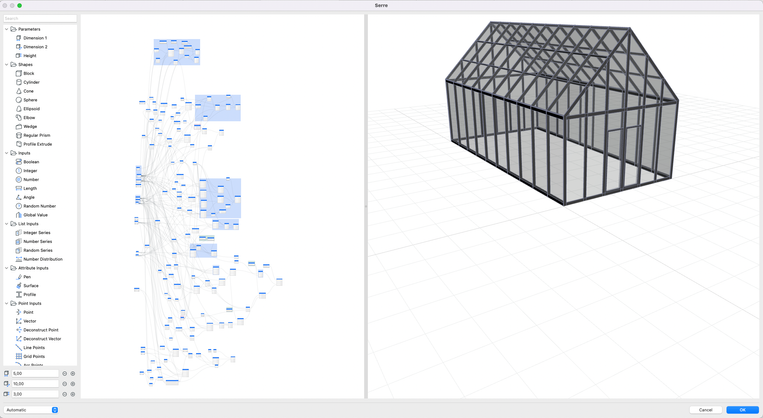763x418 pixels.
Task: Select the Vector node icon
Action: 18,321
